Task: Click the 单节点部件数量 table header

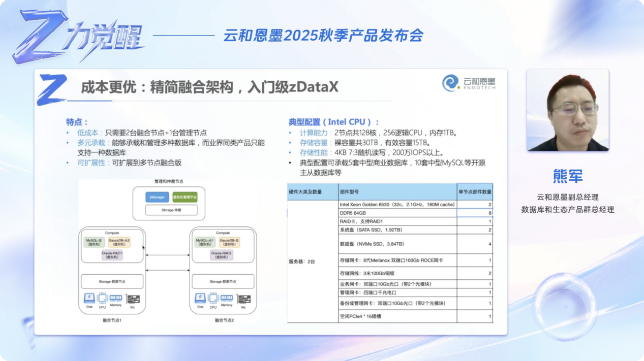Action: click(474, 192)
